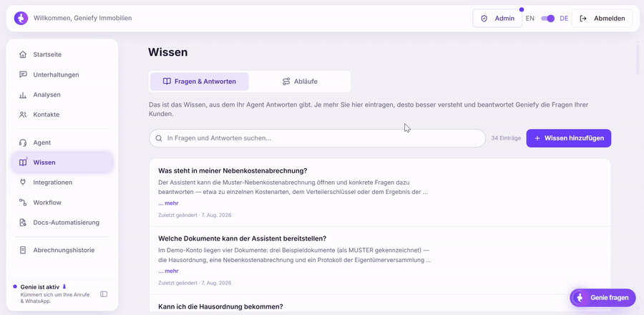Click the '34 Einträge' count label
Viewport: 644px width, 315px height.
[x=506, y=138]
